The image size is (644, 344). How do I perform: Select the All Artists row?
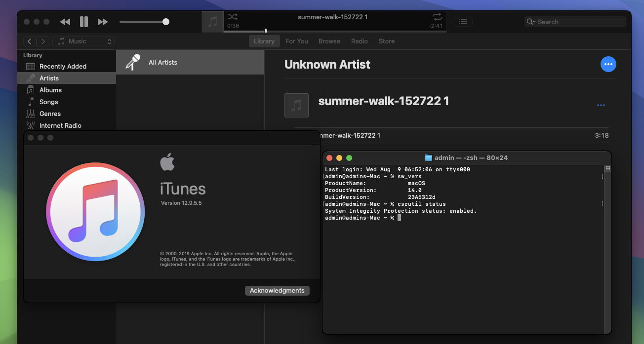tap(190, 62)
